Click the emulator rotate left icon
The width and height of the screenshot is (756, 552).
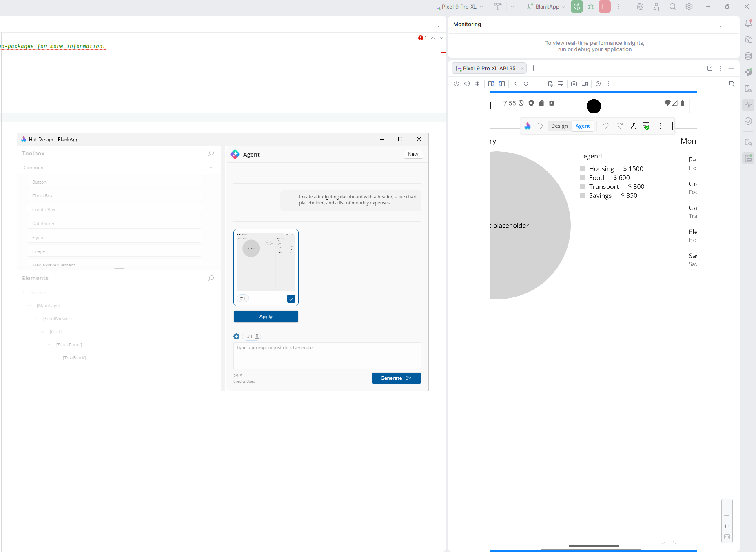(491, 84)
